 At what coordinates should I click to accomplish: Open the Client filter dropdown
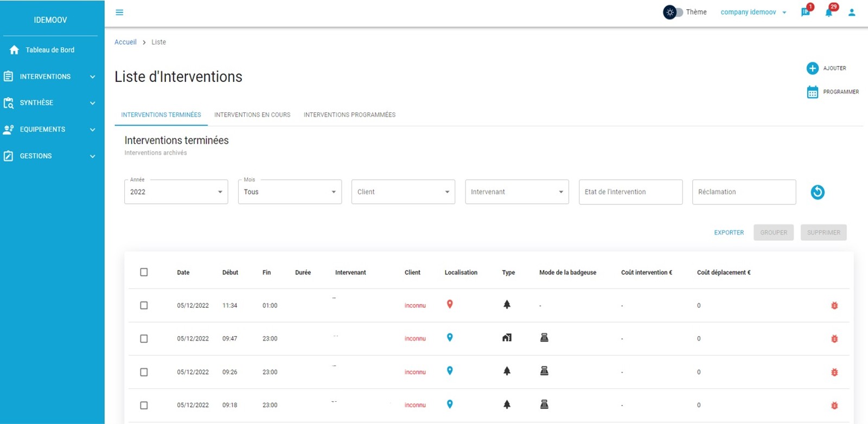tap(403, 192)
